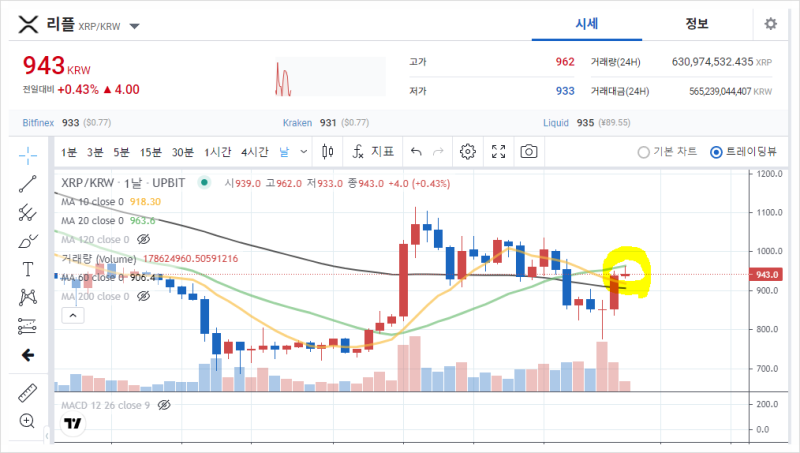This screenshot has height=453, width=800.
Task: Open chart settings gear in toolbar
Action: click(x=467, y=152)
